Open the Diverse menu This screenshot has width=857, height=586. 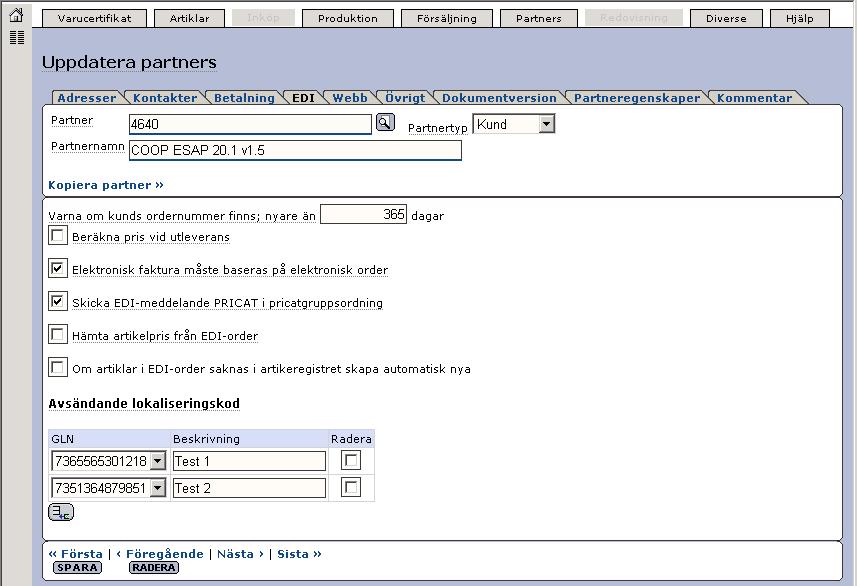pyautogui.click(x=726, y=18)
